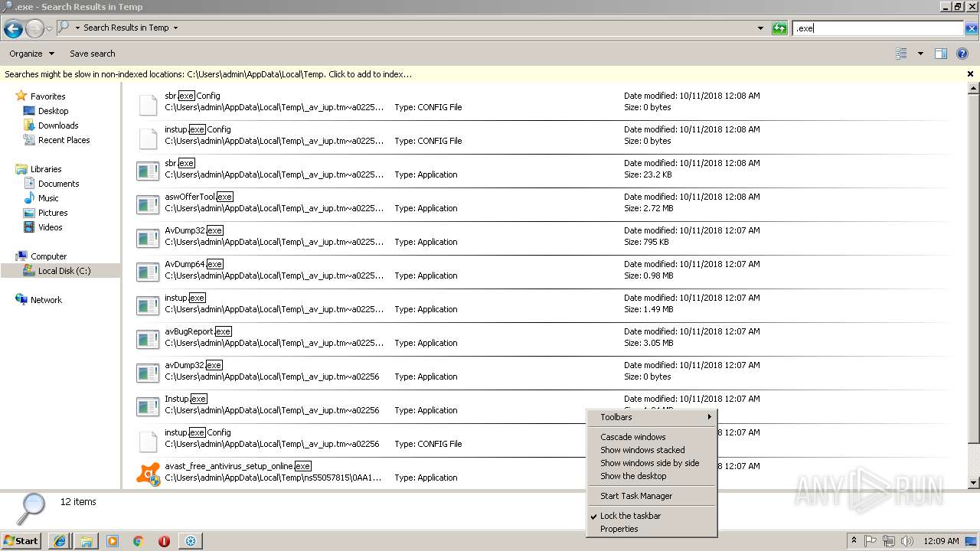Screen dimensions: 980x551
Task: Choose Show the desktop
Action: click(652, 476)
